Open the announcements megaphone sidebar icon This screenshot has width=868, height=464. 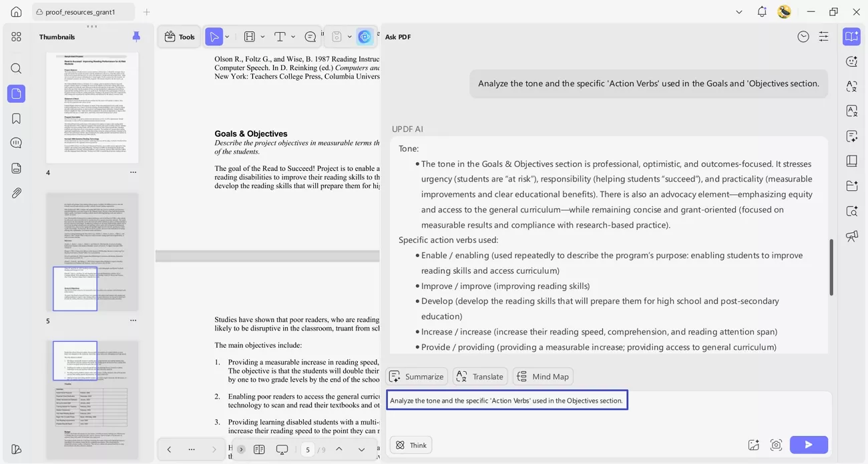(851, 236)
